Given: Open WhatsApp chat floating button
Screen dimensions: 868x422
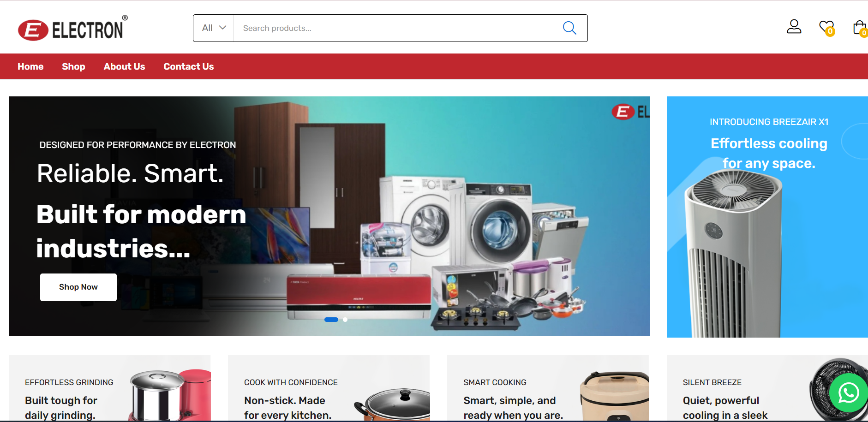Looking at the screenshot, I should click(848, 393).
